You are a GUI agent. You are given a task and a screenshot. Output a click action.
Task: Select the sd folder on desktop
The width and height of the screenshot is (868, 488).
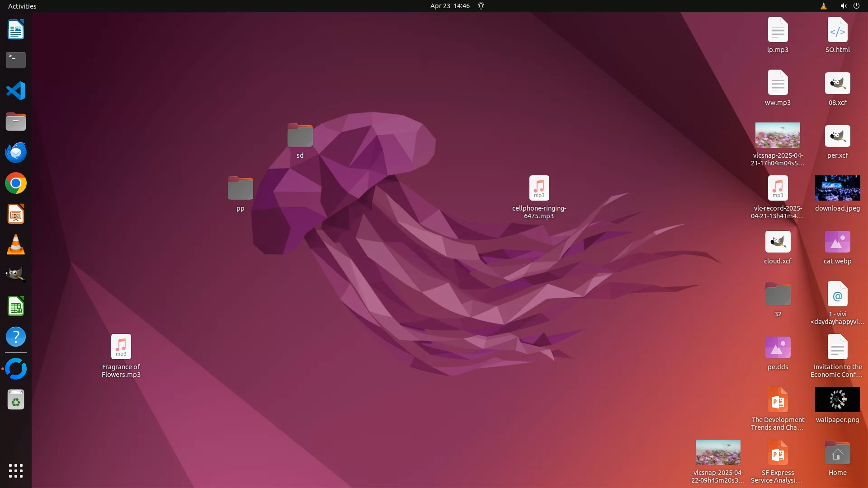300,136
